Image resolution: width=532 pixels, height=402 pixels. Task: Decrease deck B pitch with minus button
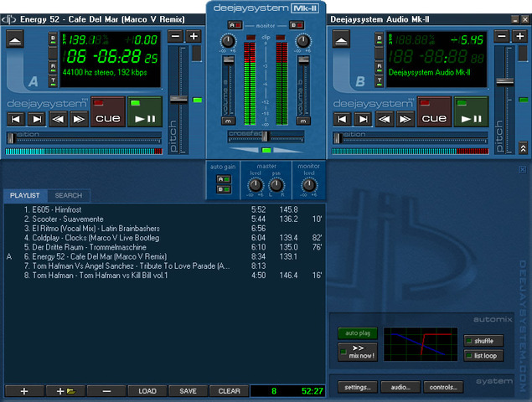coord(502,36)
